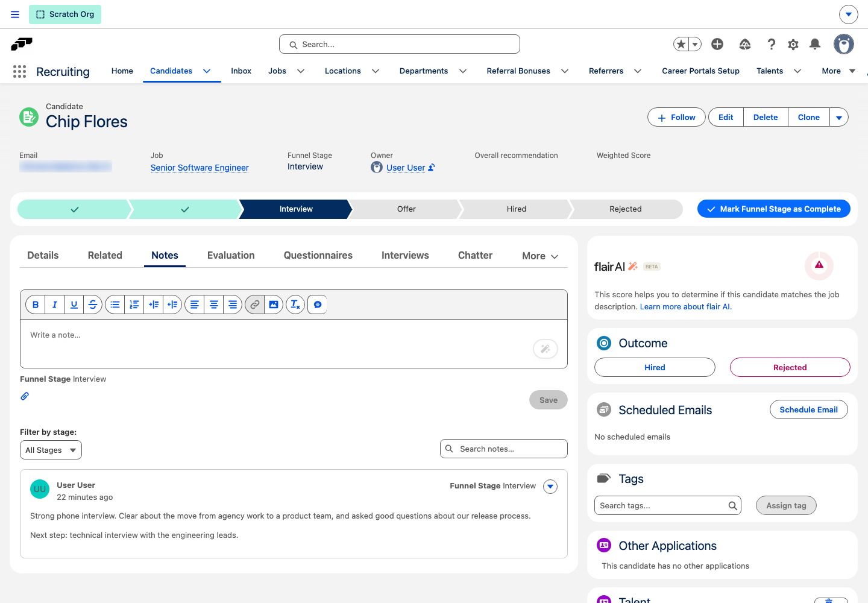Image resolution: width=868 pixels, height=603 pixels.
Task: Switch to the Interviews tab
Action: 405,256
